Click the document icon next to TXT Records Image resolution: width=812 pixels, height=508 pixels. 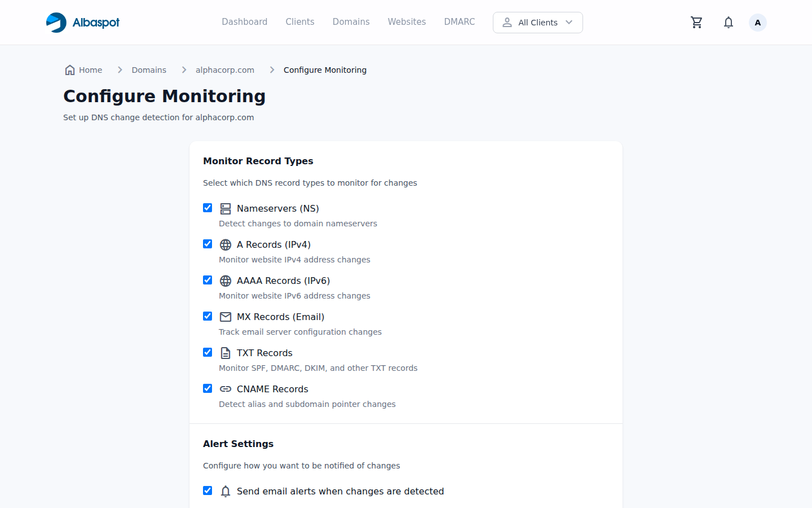226,352
